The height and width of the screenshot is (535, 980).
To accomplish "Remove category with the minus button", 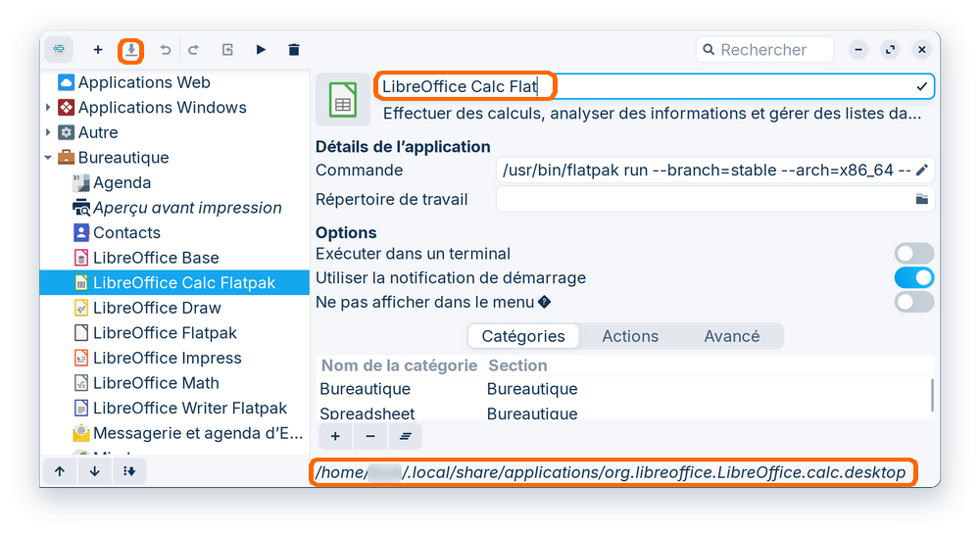I will (369, 436).
